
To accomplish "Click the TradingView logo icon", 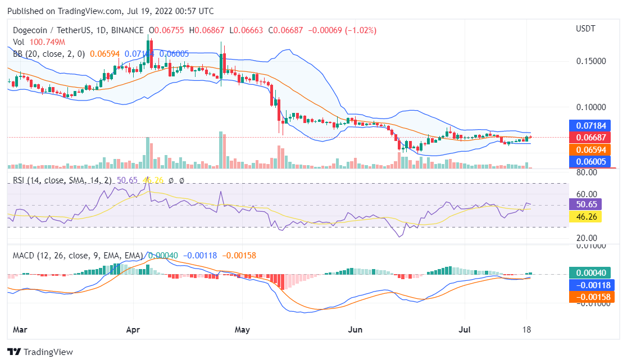I will click(14, 352).
